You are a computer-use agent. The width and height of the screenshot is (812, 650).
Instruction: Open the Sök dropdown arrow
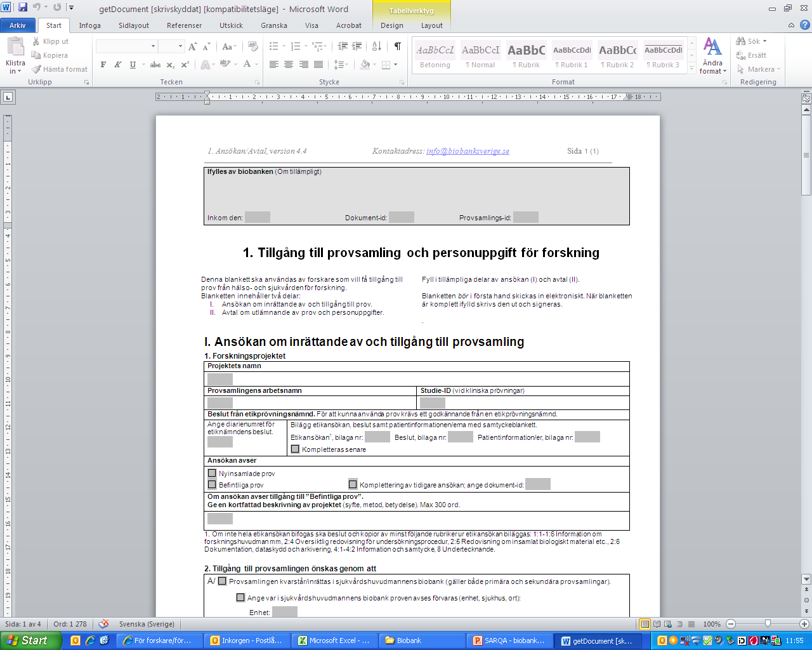[x=765, y=41]
